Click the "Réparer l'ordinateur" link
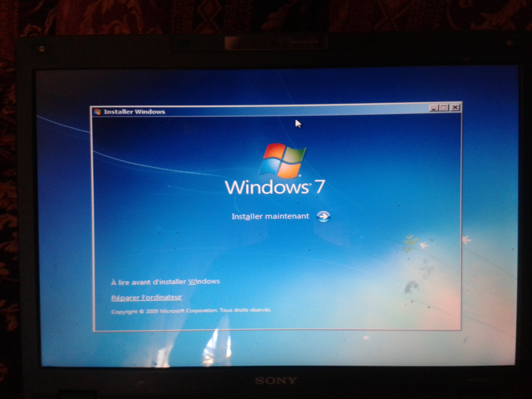 tap(147, 298)
